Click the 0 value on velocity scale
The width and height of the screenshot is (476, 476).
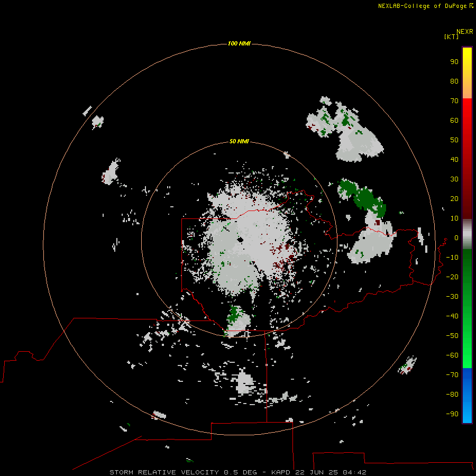coord(456,237)
